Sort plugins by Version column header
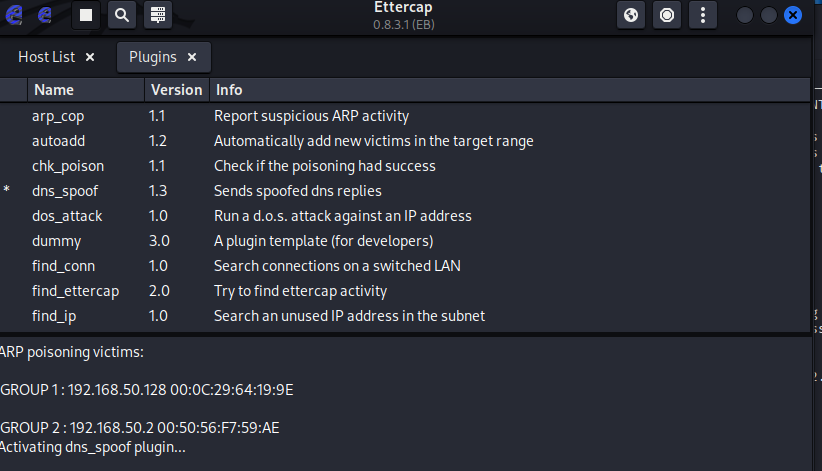Image resolution: width=822 pixels, height=471 pixels. coord(176,90)
